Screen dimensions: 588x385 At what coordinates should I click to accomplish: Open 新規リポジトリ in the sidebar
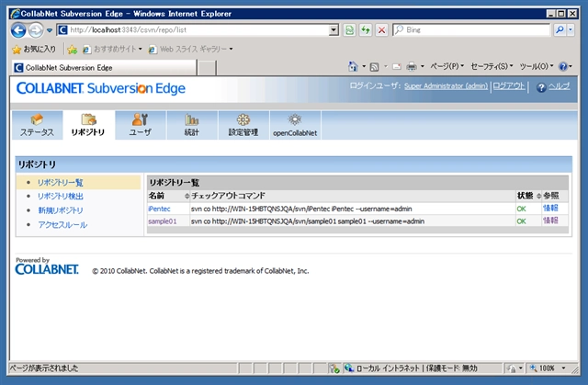(61, 210)
